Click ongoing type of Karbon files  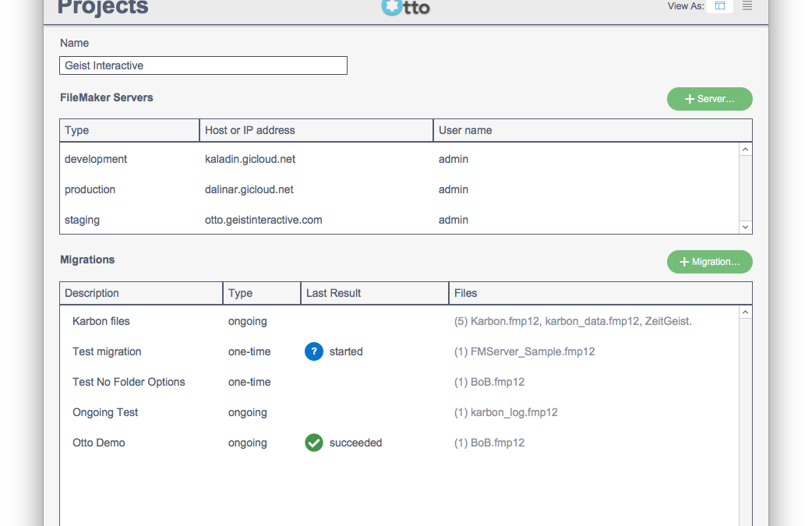[248, 321]
